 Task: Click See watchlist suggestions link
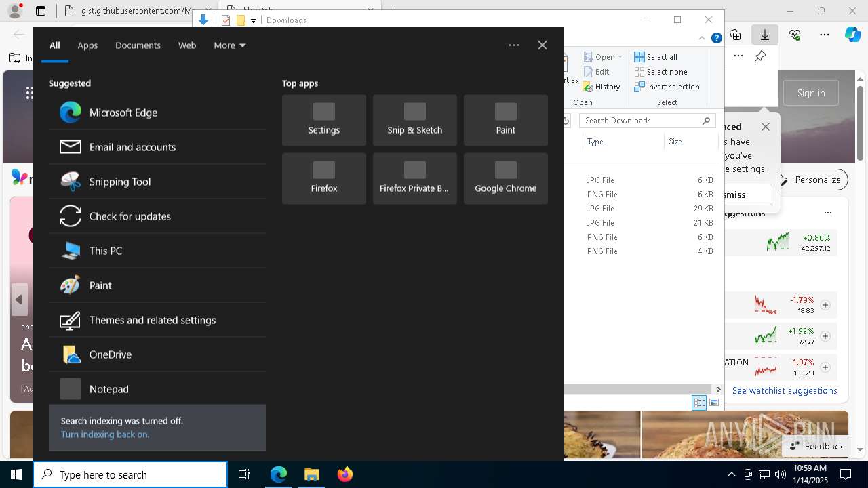tap(783, 391)
